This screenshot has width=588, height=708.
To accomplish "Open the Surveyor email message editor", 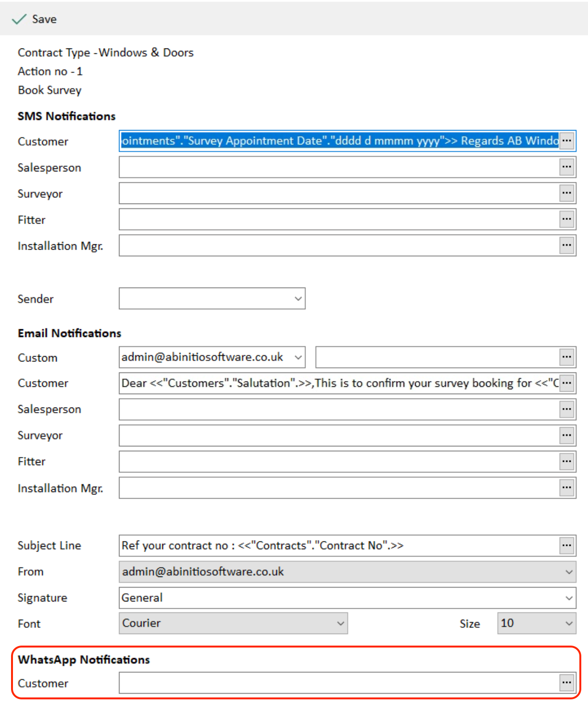I will point(566,435).
